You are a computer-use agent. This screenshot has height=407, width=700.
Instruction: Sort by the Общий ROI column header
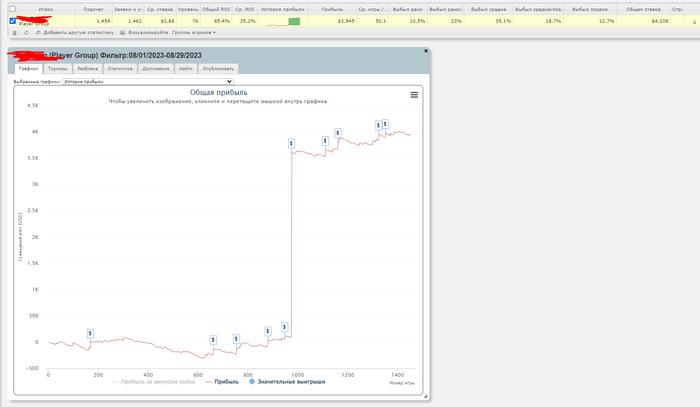coord(217,8)
